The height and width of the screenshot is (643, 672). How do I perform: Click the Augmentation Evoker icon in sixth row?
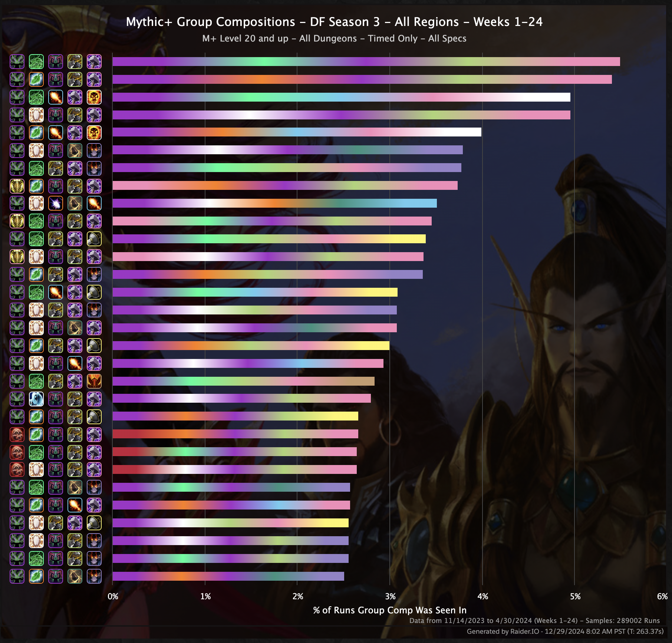(x=75, y=151)
